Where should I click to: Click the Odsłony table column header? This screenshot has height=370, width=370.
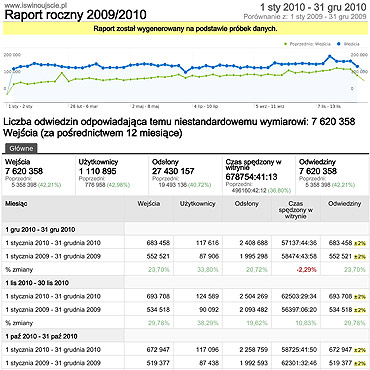pos(247,209)
